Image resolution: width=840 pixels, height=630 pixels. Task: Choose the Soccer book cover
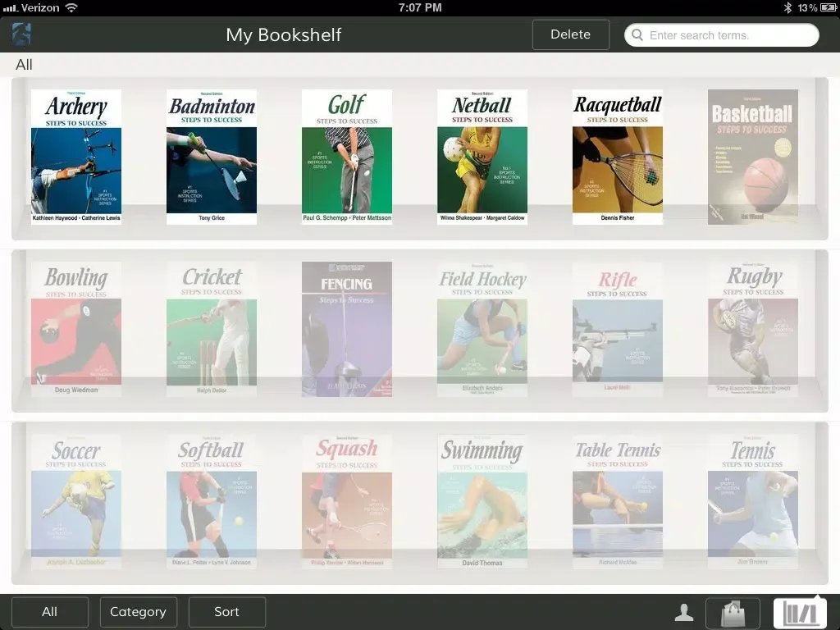[76, 501]
